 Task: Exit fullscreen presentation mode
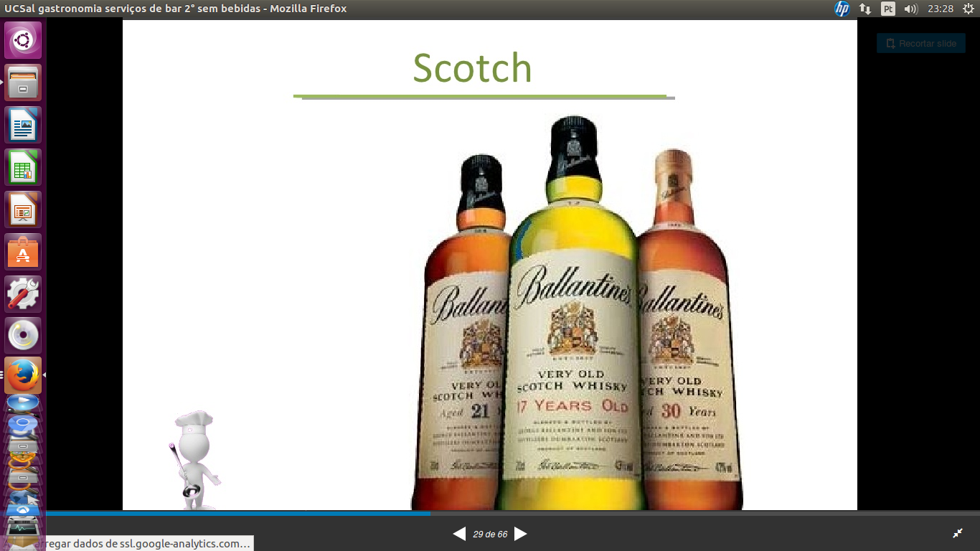click(958, 533)
